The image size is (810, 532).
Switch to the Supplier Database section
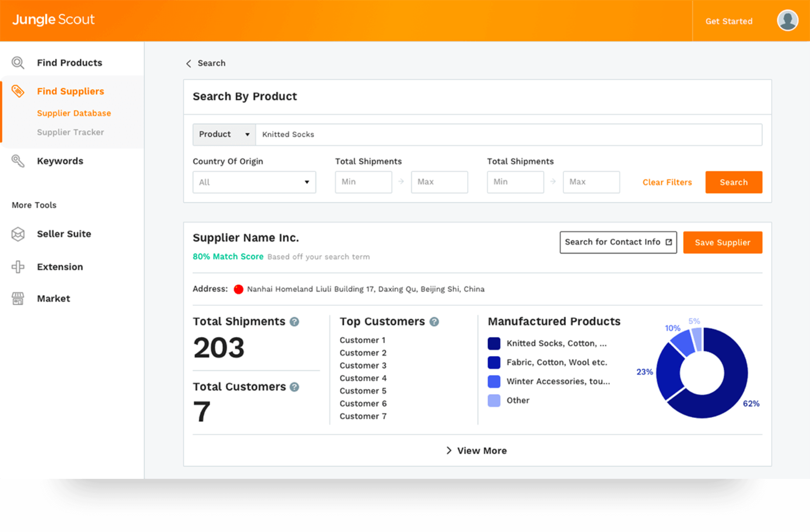tap(74, 113)
